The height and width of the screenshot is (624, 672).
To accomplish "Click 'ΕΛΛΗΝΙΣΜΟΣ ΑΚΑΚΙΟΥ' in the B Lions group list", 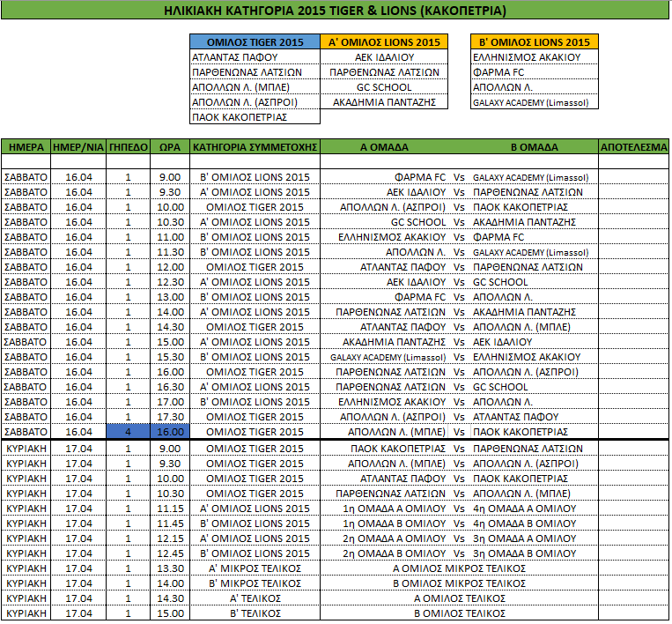I will pyautogui.click(x=527, y=57).
